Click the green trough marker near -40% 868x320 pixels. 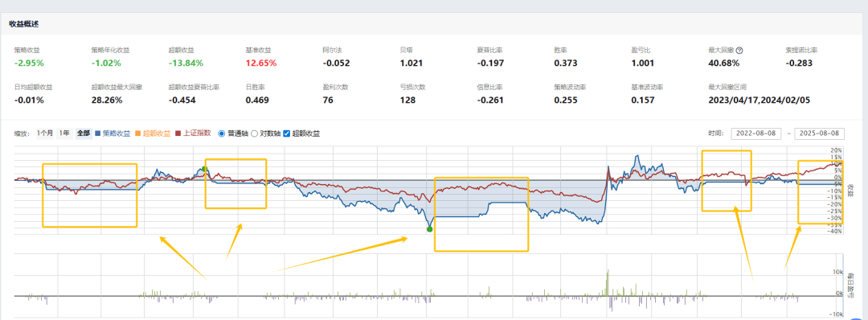(429, 228)
